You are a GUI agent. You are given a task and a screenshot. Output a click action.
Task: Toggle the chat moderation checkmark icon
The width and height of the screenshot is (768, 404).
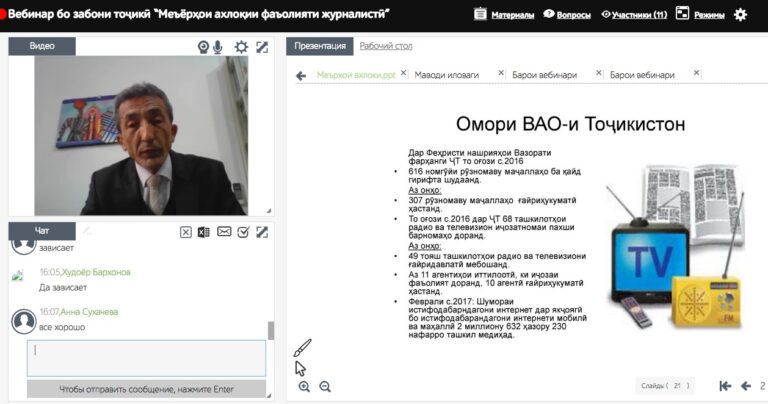243,232
